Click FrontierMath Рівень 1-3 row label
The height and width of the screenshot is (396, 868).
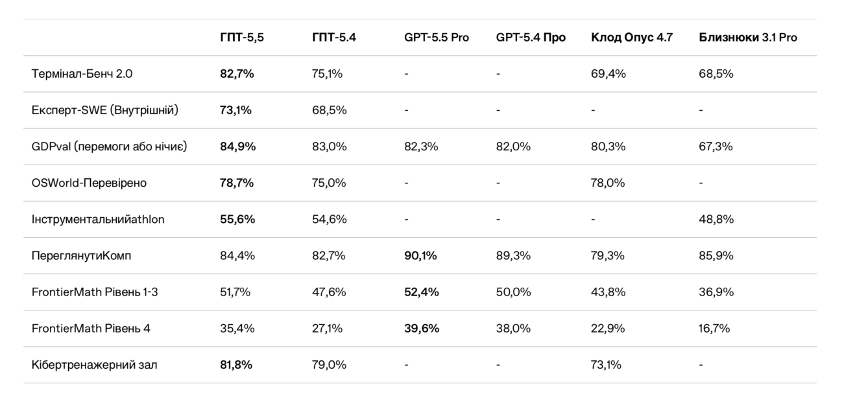tap(95, 292)
